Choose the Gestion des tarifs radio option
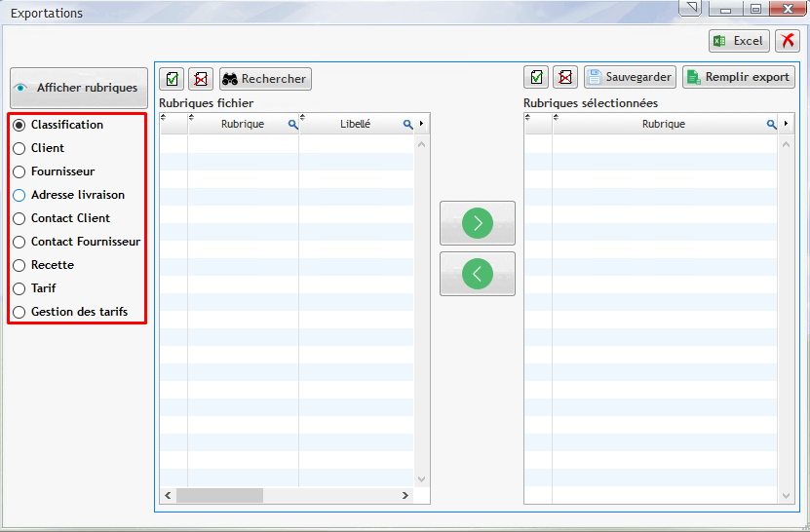The image size is (810, 532). coord(19,312)
